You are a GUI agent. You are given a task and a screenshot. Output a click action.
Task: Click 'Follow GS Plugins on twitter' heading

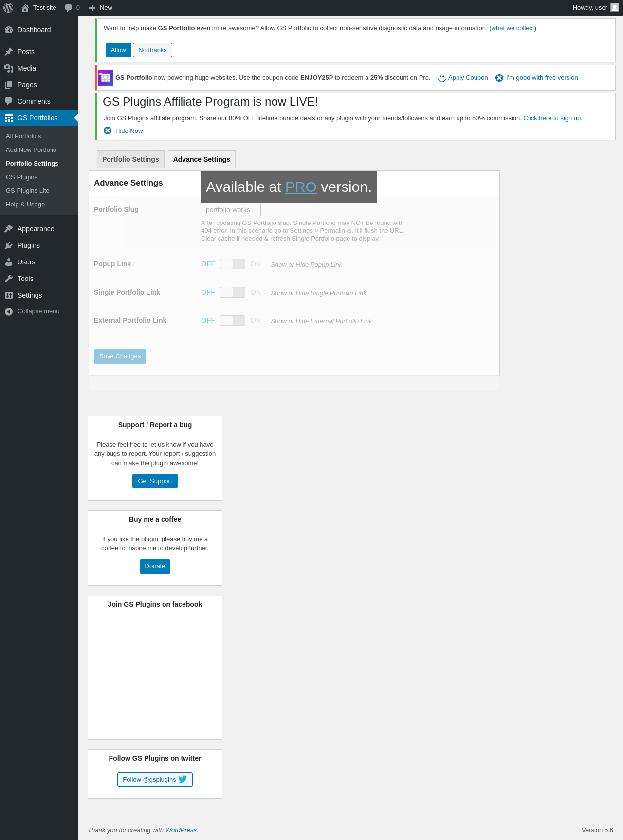(x=155, y=758)
